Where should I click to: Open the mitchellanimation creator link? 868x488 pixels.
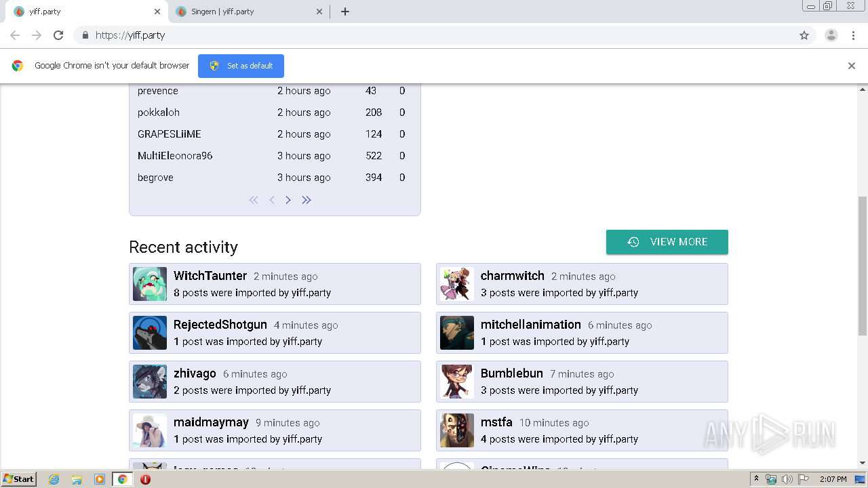(531, 325)
